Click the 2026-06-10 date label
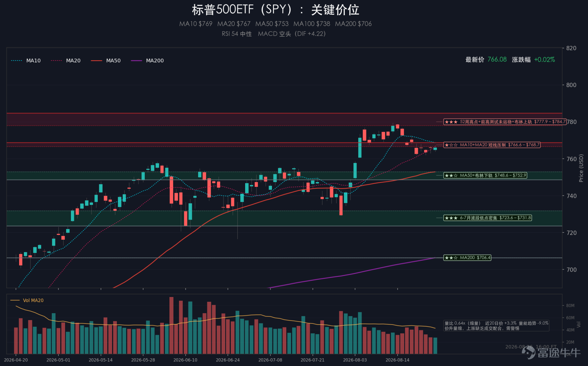Screen dimensions: 588x366 pos(185,360)
